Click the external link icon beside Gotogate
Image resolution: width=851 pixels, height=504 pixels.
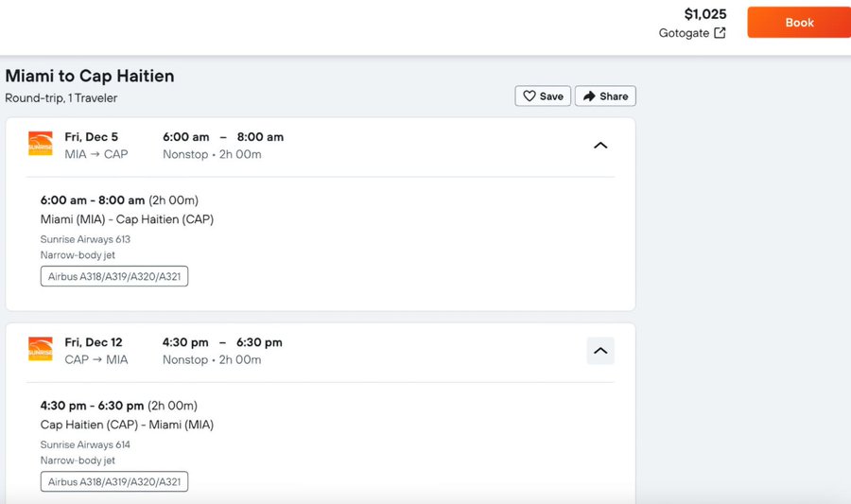[x=720, y=33]
